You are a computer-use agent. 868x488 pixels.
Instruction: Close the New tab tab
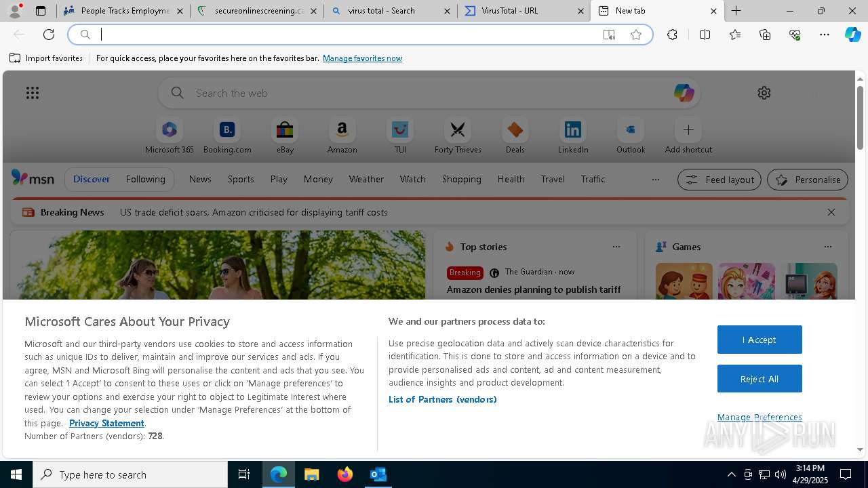(713, 11)
